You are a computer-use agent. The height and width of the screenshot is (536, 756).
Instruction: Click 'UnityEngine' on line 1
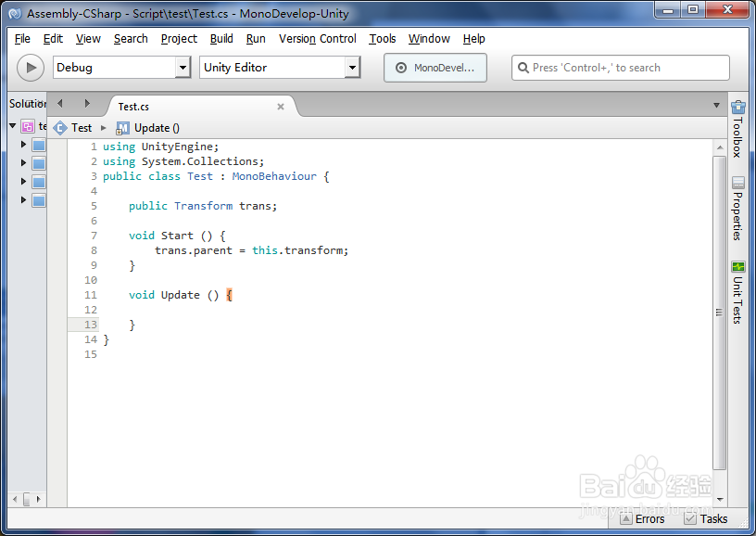point(178,147)
